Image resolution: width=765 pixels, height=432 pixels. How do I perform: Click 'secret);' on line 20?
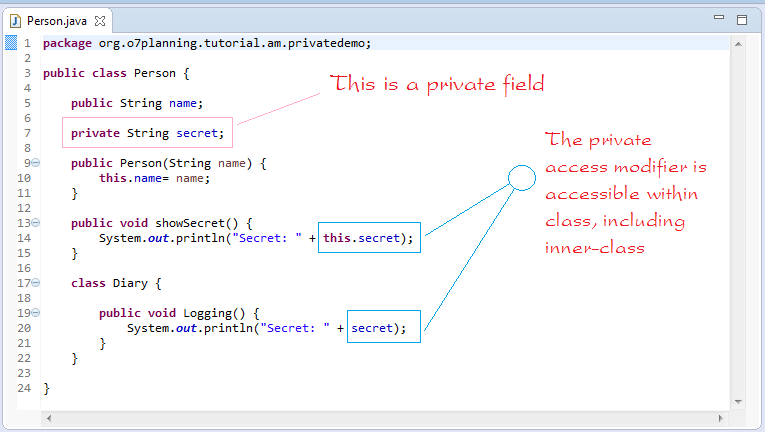click(379, 328)
